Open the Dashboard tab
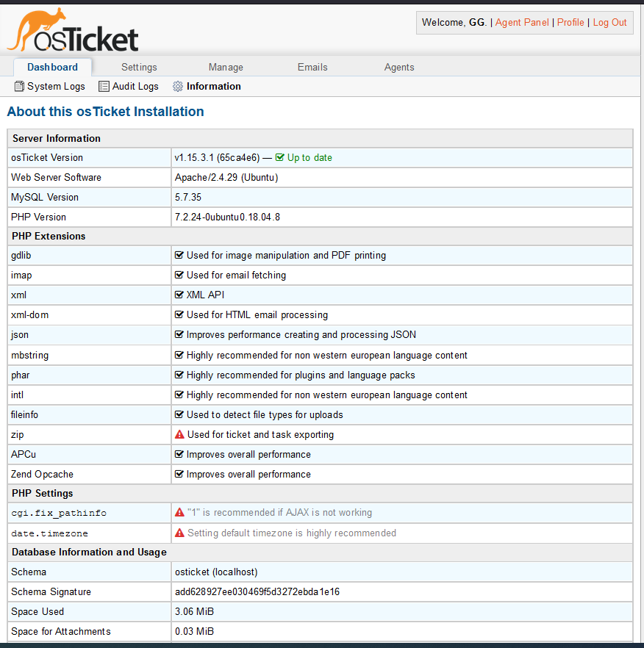This screenshot has width=644, height=648. pos(52,67)
